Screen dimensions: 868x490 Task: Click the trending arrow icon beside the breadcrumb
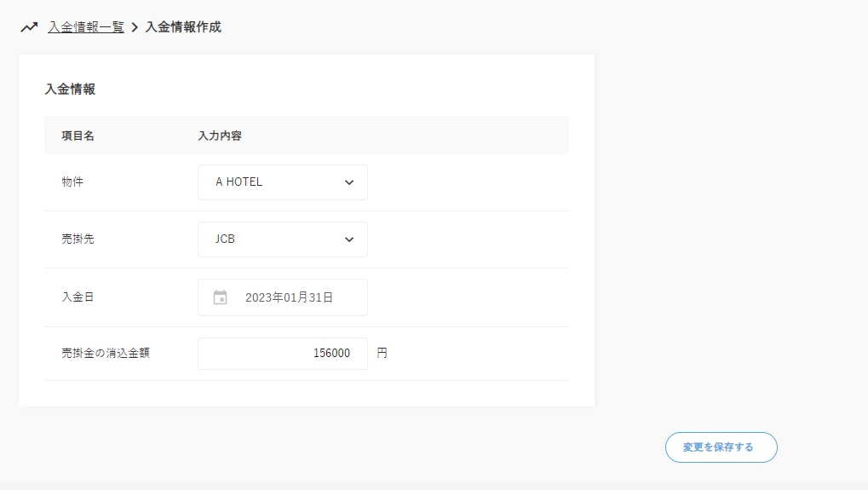point(29,27)
